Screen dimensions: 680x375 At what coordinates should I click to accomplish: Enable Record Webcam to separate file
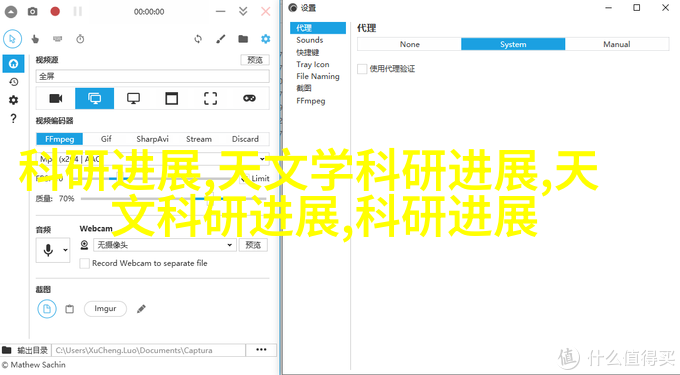85,263
